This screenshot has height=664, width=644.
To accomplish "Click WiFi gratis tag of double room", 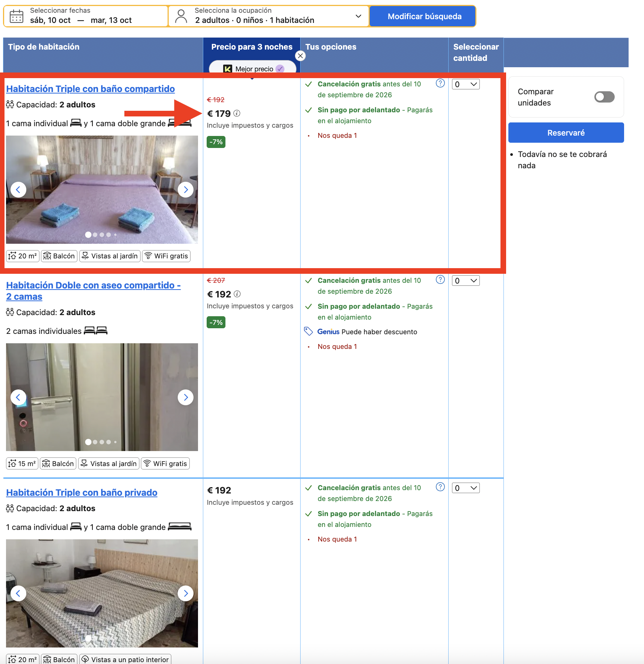I will (x=165, y=463).
